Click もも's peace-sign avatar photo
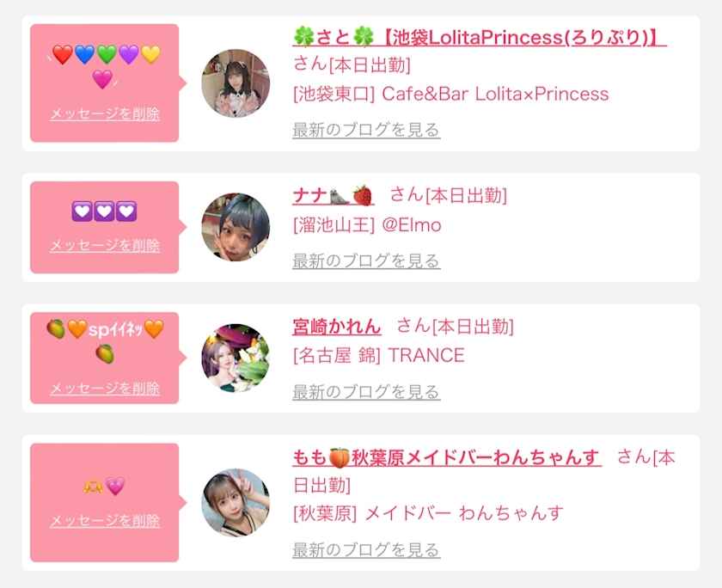This screenshot has width=722, height=588. (236, 502)
